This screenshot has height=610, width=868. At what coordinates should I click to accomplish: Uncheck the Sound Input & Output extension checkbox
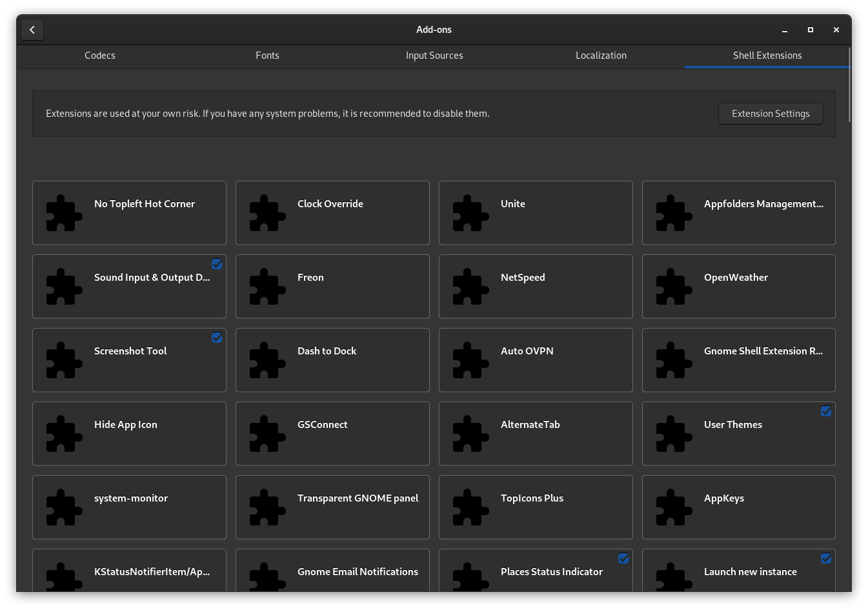click(x=217, y=264)
